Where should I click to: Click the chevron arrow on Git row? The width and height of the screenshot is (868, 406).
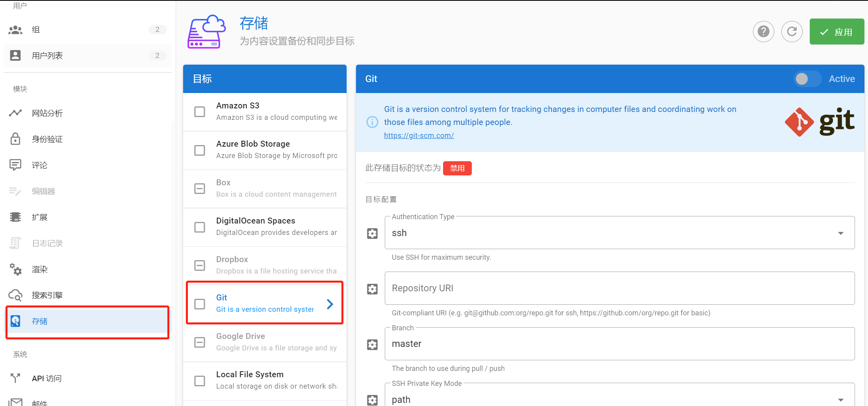(x=330, y=304)
